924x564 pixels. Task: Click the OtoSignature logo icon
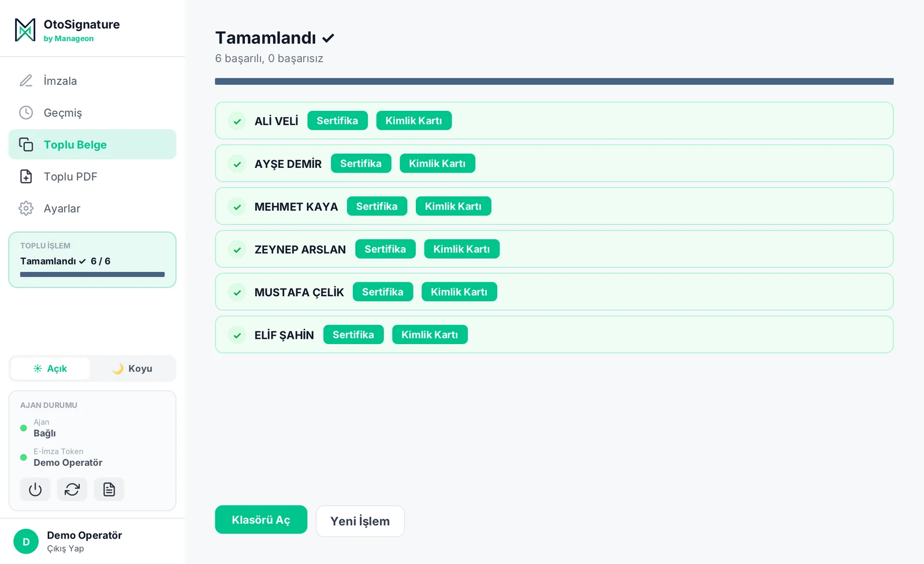[25, 30]
